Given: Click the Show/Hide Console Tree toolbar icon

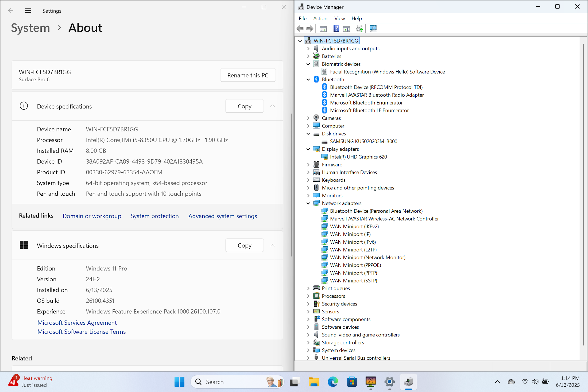Looking at the screenshot, I should pyautogui.click(x=323, y=28).
